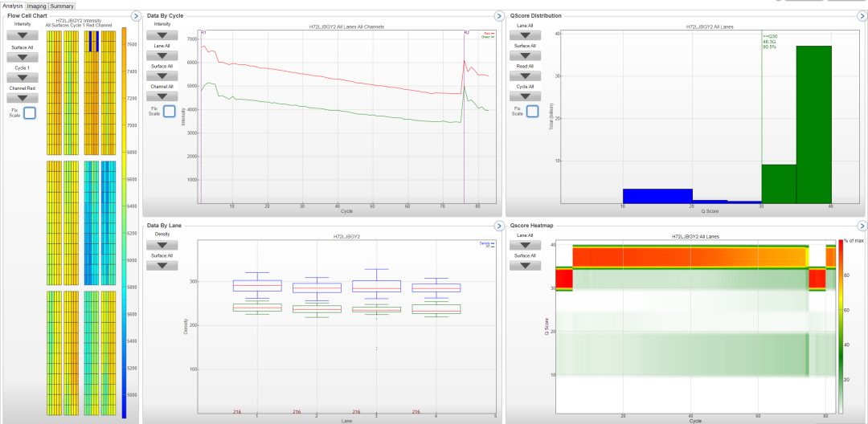
Task: Maximize the QScore Distribution panel via arrow icon
Action: 861,16
